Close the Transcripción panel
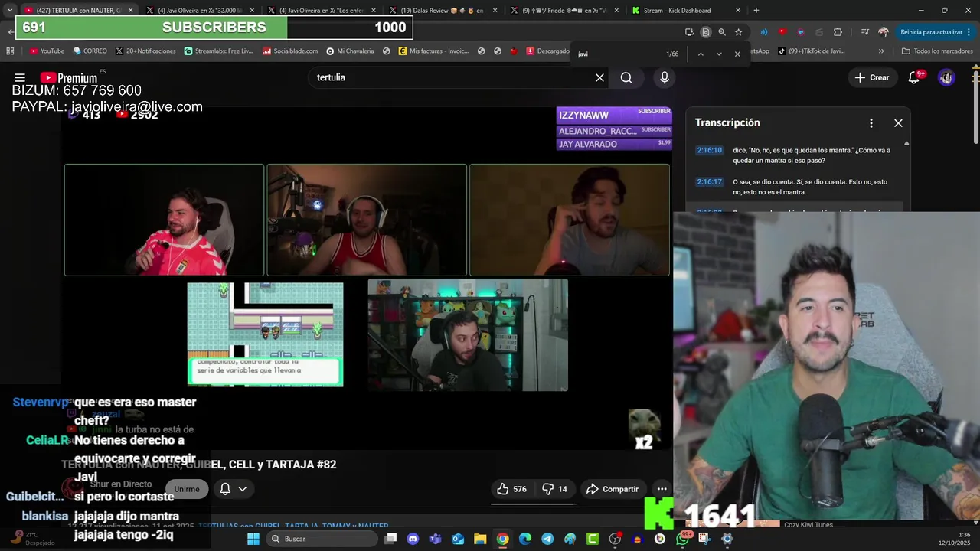Image resolution: width=980 pixels, height=551 pixels. [898, 122]
